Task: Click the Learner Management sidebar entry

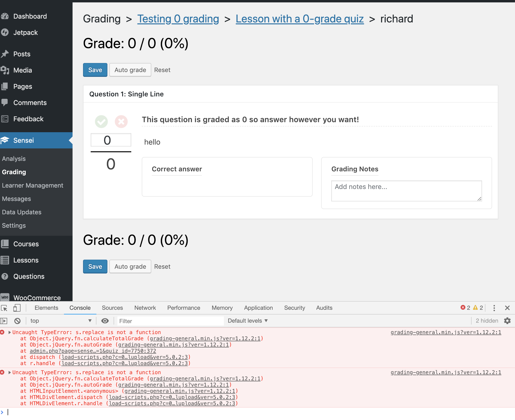Action: coord(33,185)
